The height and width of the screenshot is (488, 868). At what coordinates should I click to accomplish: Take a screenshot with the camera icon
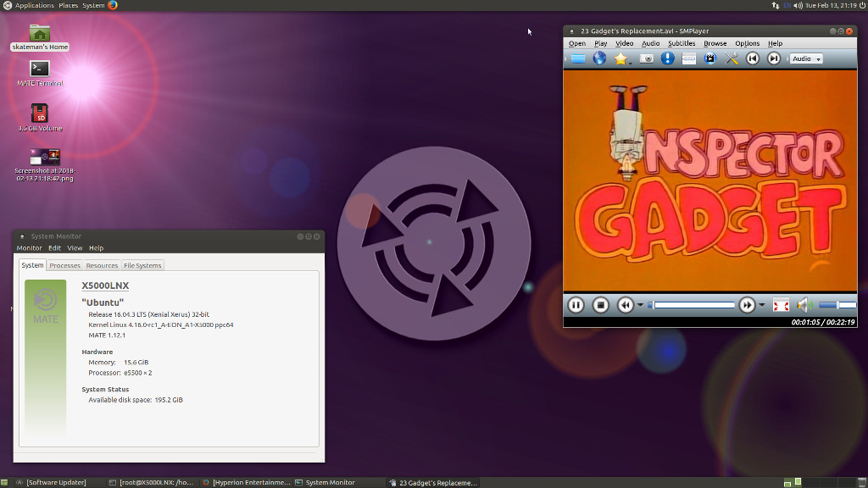tap(647, 58)
